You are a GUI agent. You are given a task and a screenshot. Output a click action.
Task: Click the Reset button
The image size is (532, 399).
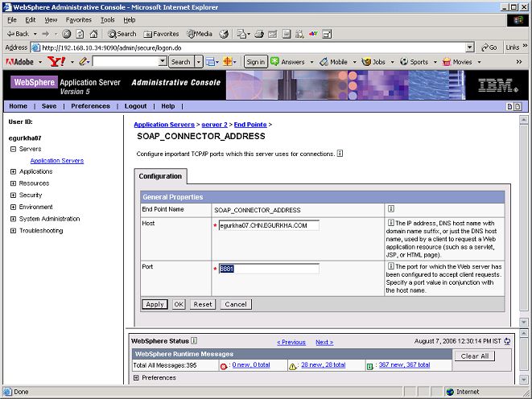coord(203,304)
